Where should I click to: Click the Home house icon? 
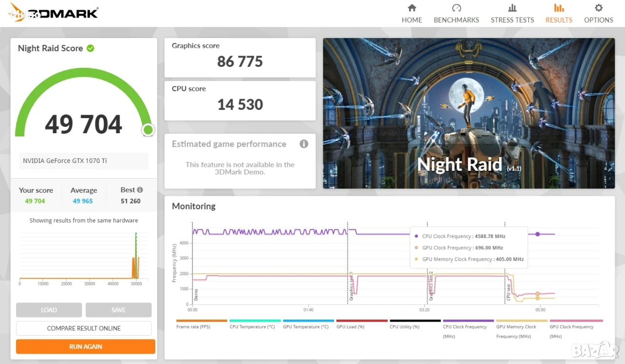coord(412,8)
